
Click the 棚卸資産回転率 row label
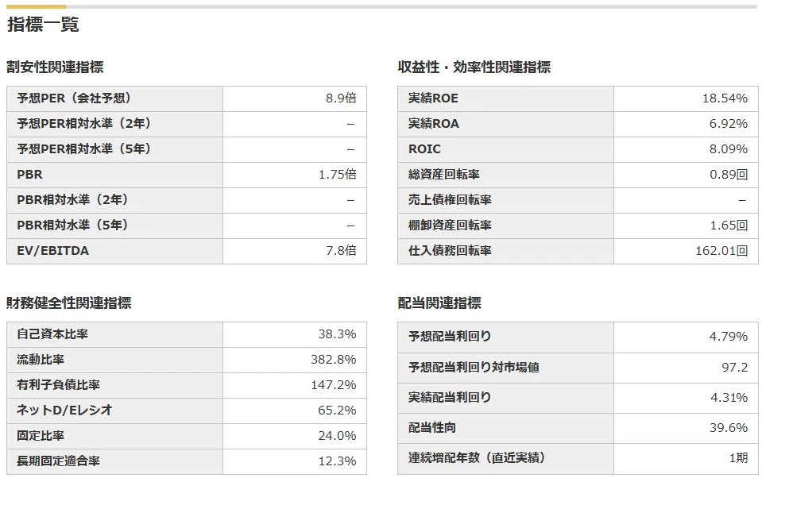click(x=450, y=226)
